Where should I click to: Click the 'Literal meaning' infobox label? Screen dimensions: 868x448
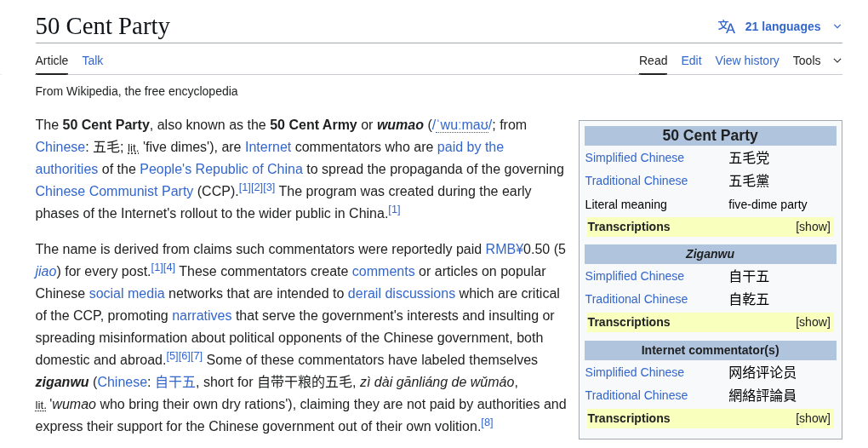tap(625, 204)
